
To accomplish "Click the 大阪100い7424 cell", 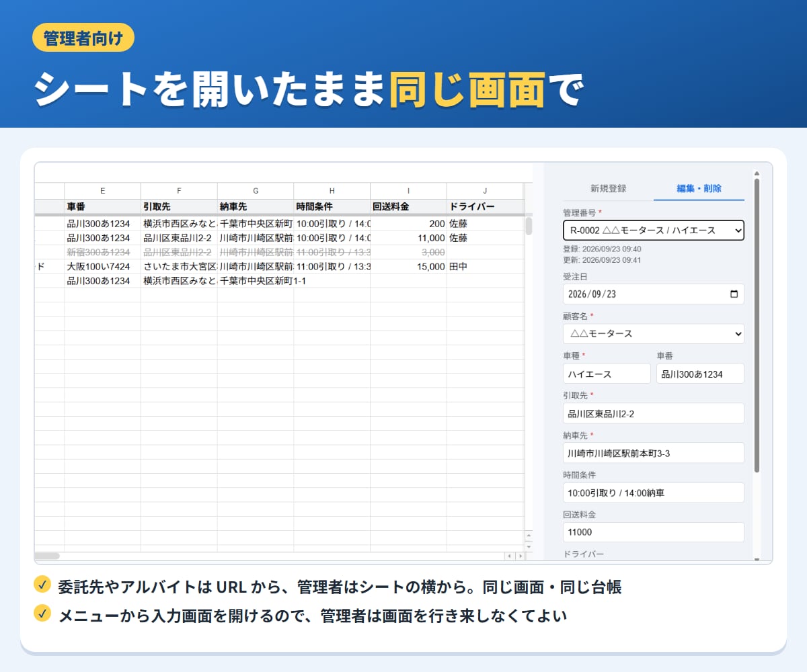I will pyautogui.click(x=102, y=267).
